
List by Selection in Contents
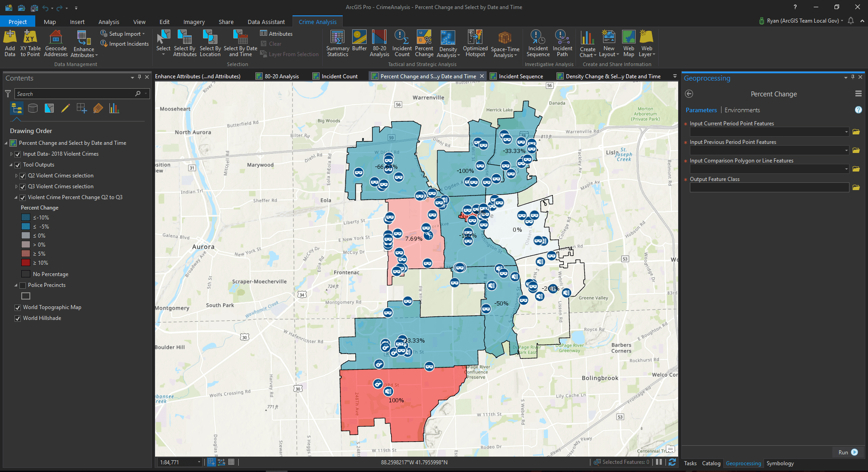[49, 108]
